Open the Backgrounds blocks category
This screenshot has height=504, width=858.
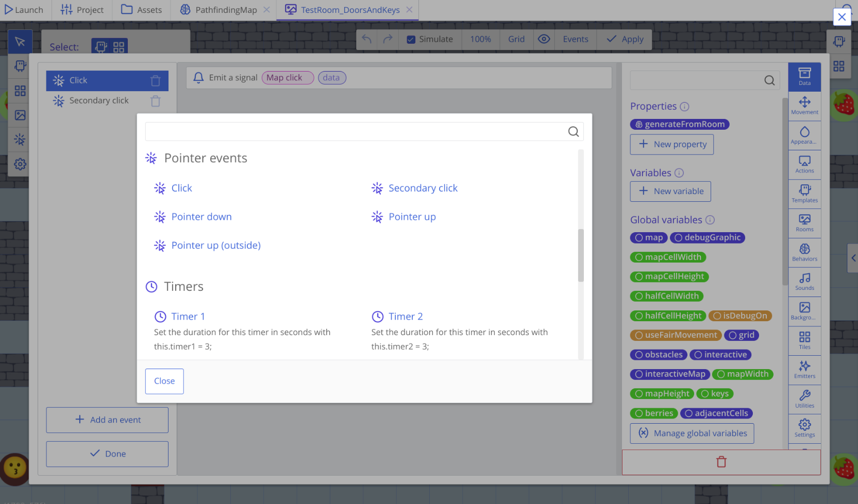804,311
